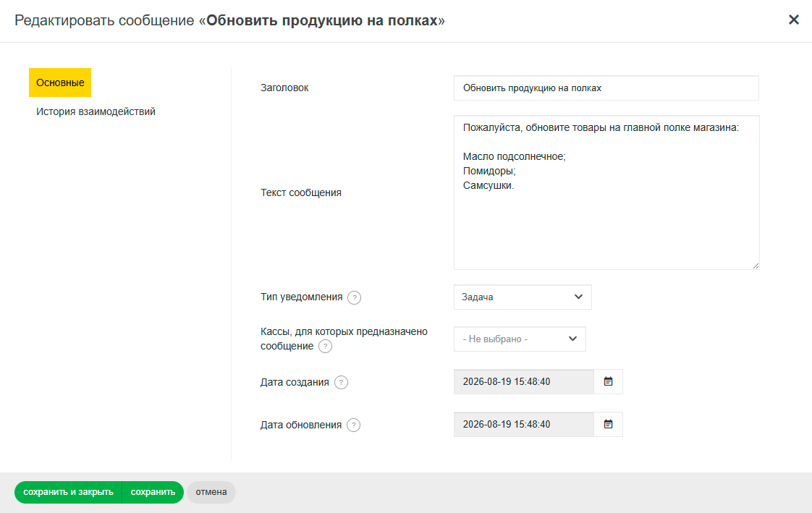Close the edit message dialog with the X
The height and width of the screenshot is (513, 812).
tap(793, 20)
